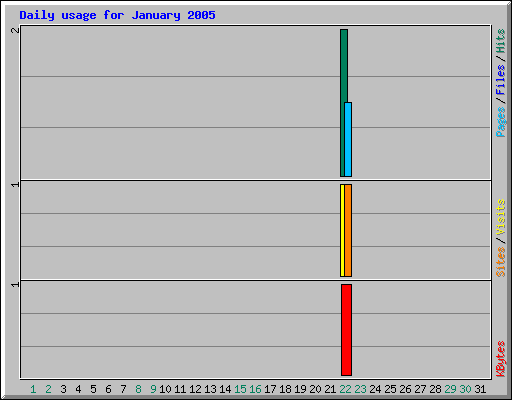Screen dimensions: 512x400
Task: Click day label 26 on x-axis
Action: [x=405, y=389]
